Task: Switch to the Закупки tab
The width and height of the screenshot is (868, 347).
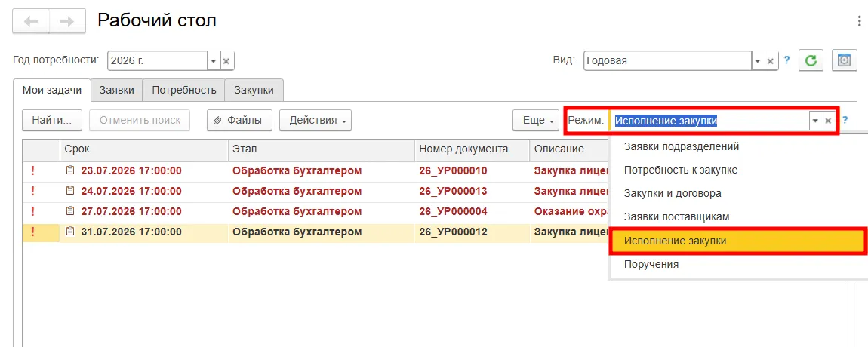Action: [254, 91]
